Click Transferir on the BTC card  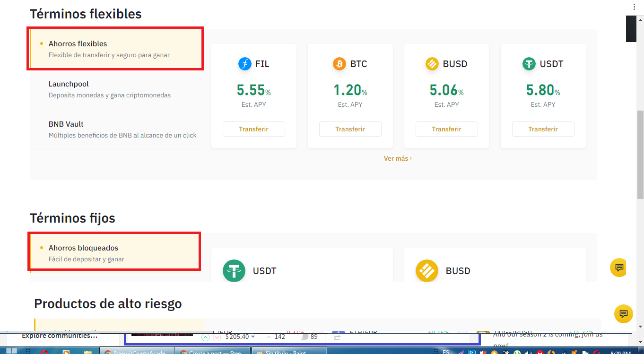point(350,129)
